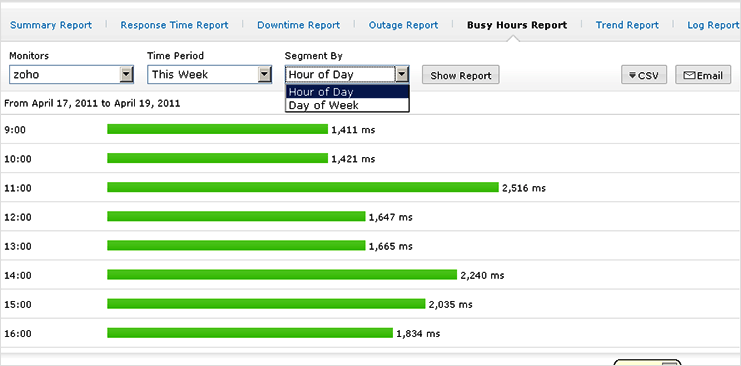
Task: Export the report as CSV
Action: pos(644,75)
